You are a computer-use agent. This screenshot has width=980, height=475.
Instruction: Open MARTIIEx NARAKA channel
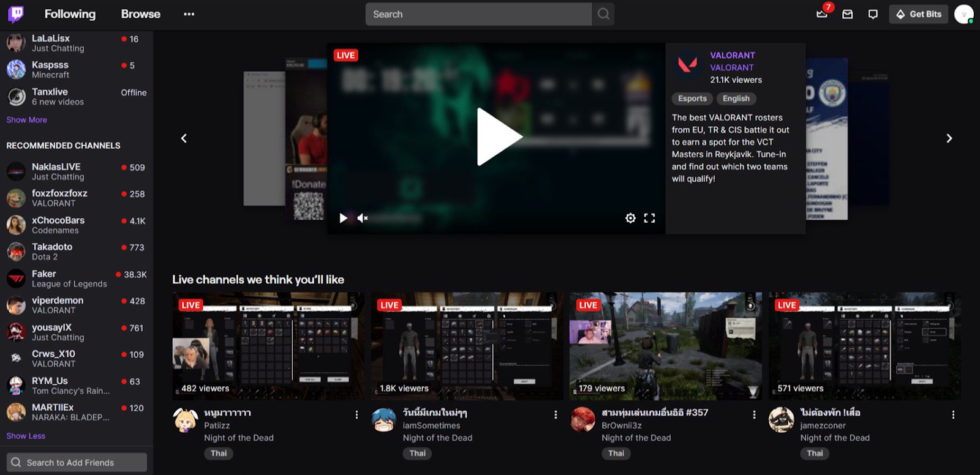tap(77, 412)
